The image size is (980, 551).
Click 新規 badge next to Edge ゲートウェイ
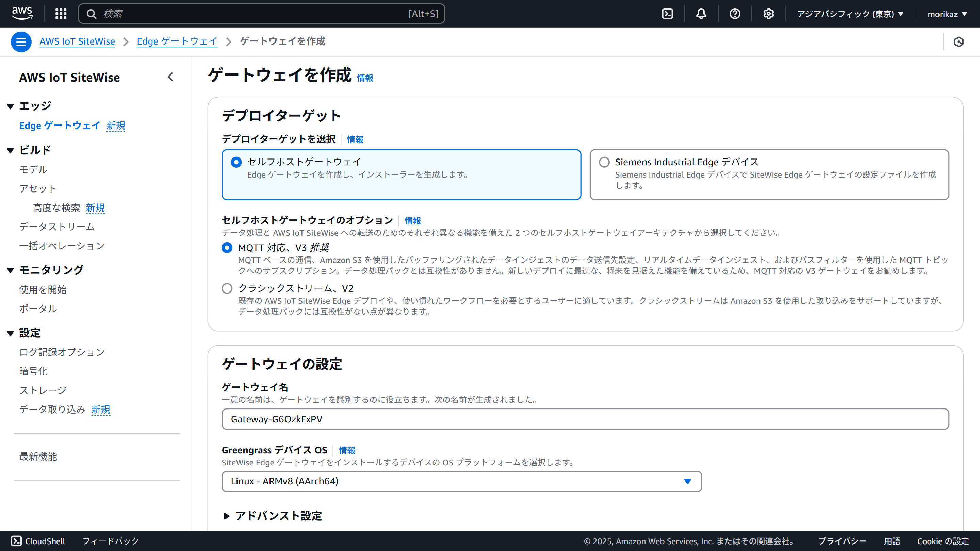(116, 126)
